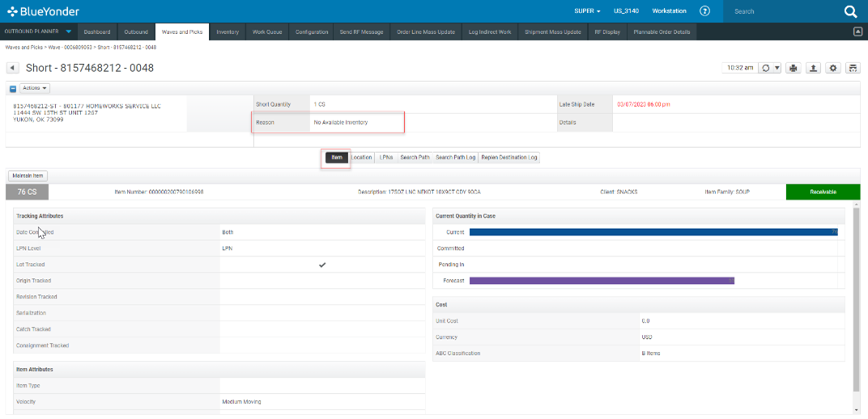This screenshot has width=868, height=419.
Task: Click the BlueYonder logo
Action: (43, 11)
